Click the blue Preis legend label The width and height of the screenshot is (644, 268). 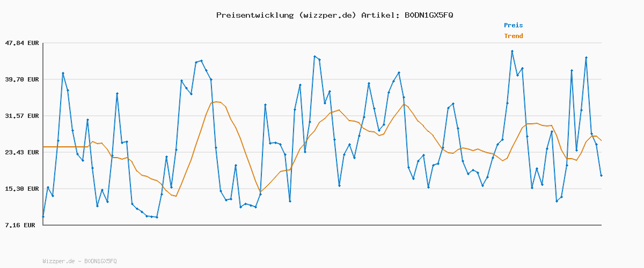click(x=513, y=25)
